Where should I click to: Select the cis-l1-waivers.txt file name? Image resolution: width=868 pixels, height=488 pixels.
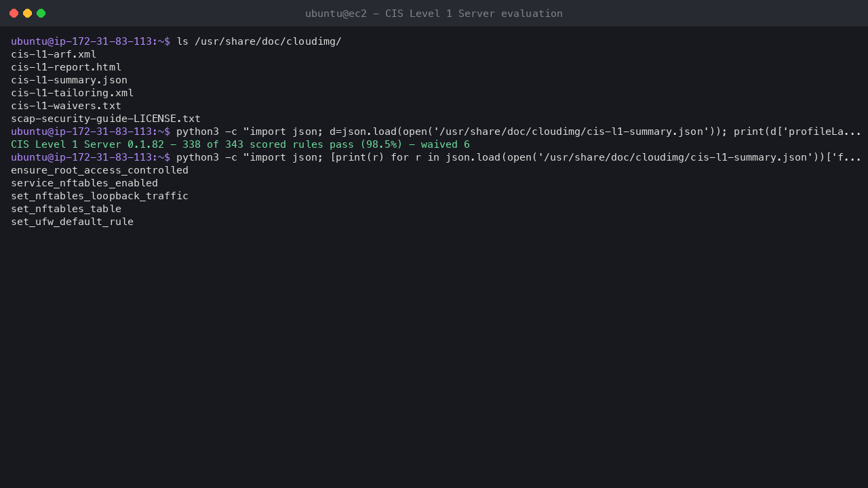point(66,106)
